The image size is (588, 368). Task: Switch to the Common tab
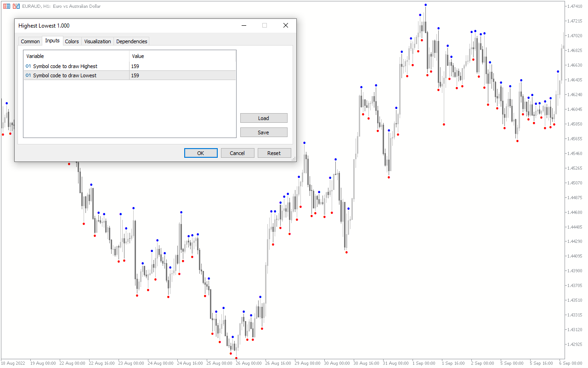(x=30, y=41)
